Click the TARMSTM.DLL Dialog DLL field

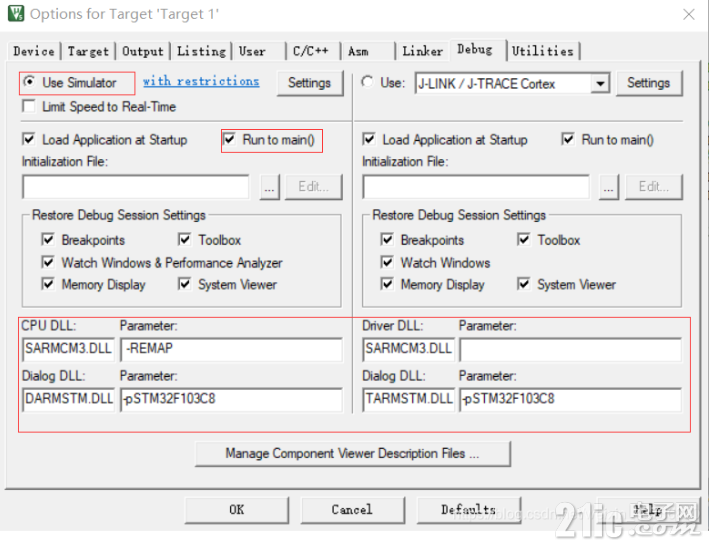(x=409, y=399)
